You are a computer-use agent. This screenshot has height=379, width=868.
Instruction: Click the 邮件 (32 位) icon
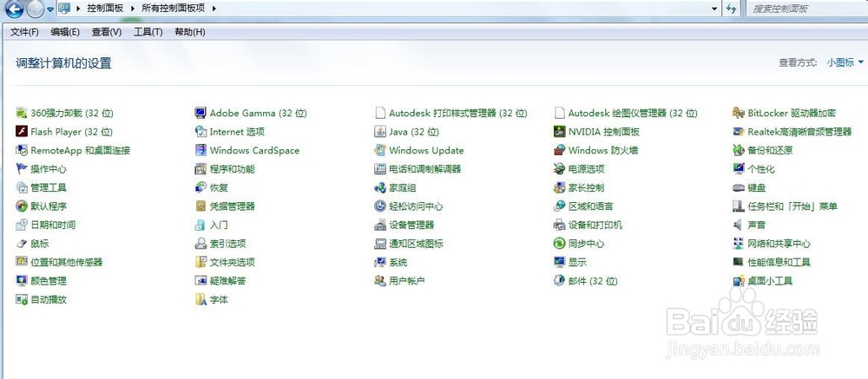click(x=559, y=280)
